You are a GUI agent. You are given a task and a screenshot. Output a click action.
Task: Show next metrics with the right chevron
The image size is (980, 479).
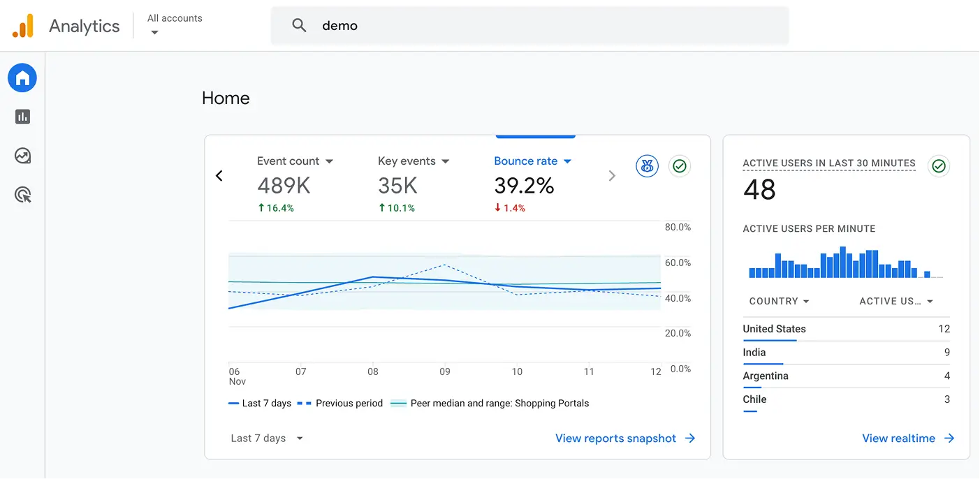(612, 175)
